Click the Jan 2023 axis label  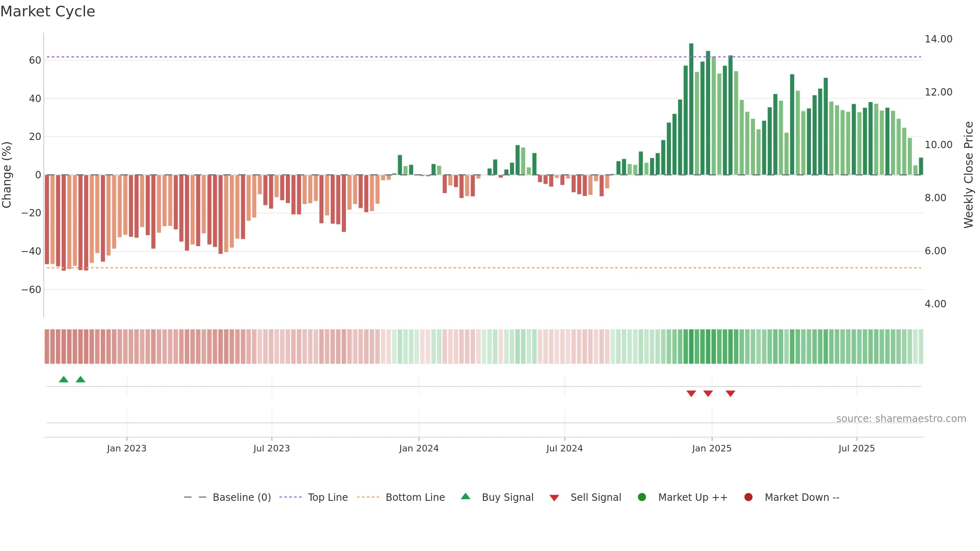click(127, 448)
